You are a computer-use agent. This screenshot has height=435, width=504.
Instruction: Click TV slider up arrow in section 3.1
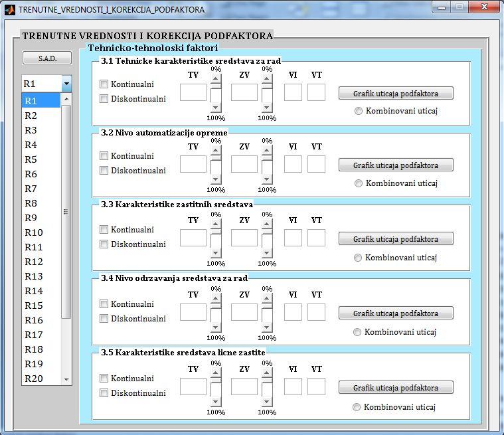click(216, 78)
